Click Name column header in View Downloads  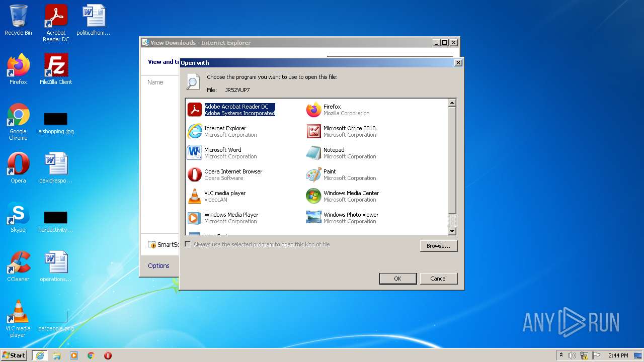[x=155, y=82]
